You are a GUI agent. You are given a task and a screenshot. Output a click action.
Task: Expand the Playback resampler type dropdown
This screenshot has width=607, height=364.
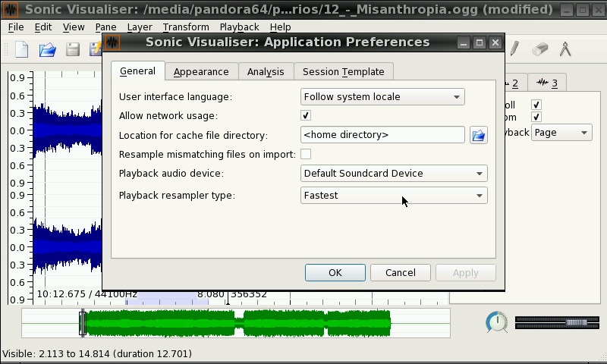point(394,196)
